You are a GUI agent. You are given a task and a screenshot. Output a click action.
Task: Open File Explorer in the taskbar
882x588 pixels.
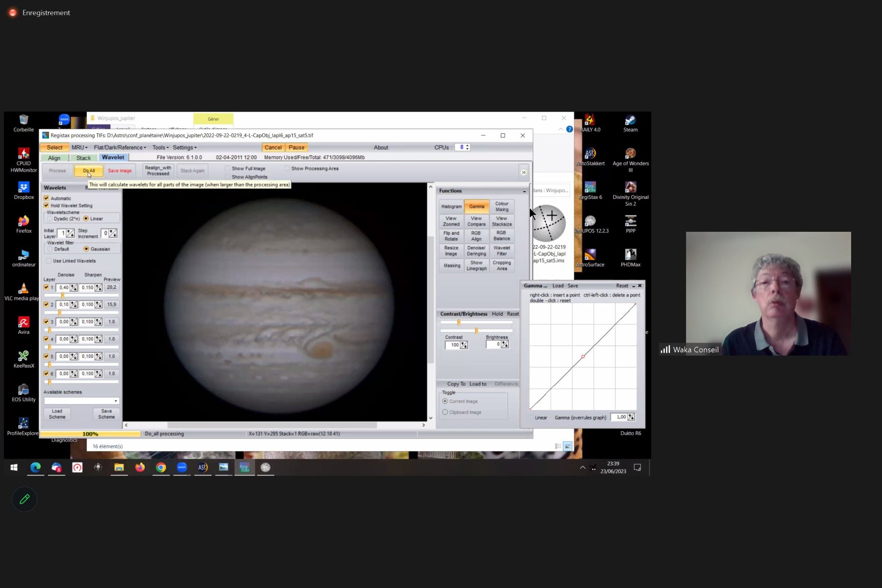pyautogui.click(x=119, y=467)
